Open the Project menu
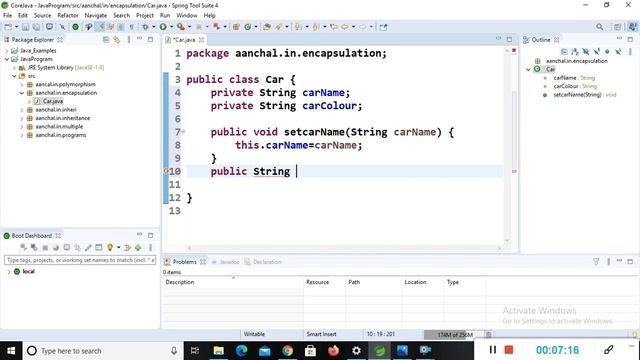The width and height of the screenshot is (640, 360). pyautogui.click(x=144, y=15)
